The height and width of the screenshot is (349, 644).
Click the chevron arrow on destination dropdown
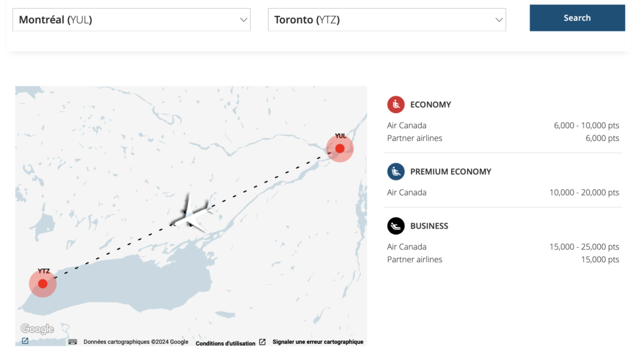[x=499, y=19]
